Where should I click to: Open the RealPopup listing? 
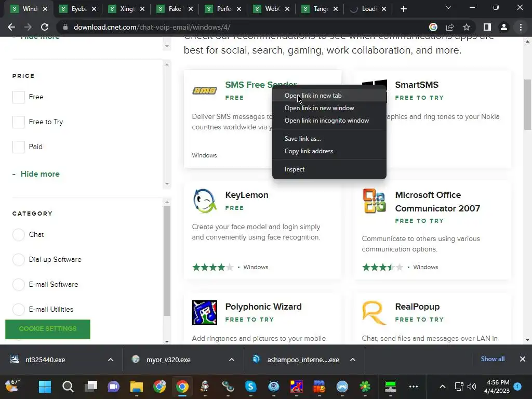tap(417, 307)
